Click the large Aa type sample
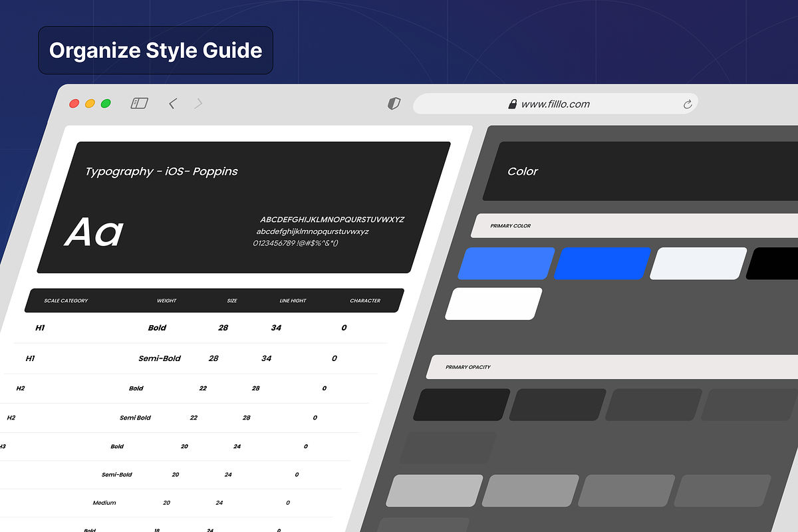 94,233
